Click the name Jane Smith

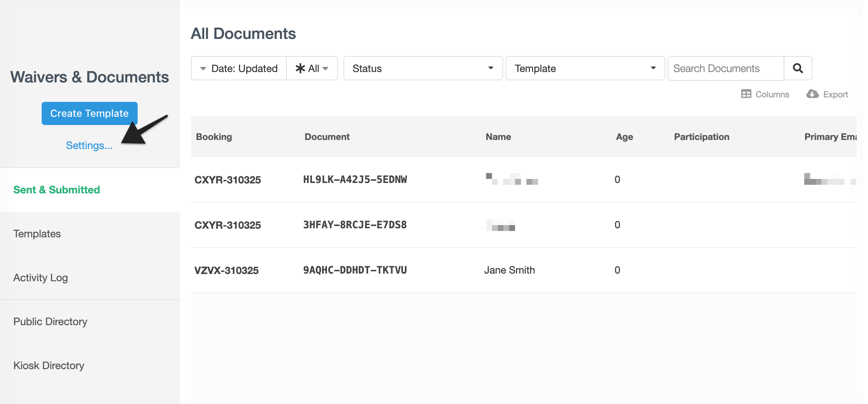point(509,270)
